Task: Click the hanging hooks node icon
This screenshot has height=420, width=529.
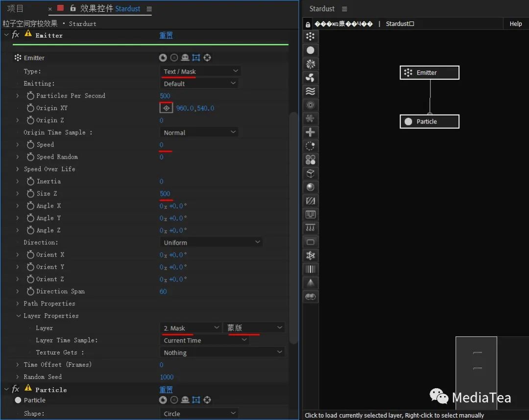Action: click(311, 228)
